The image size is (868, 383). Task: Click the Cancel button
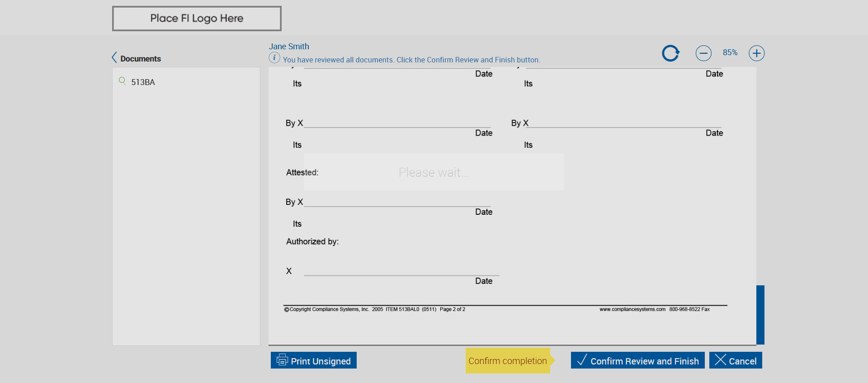coord(736,360)
